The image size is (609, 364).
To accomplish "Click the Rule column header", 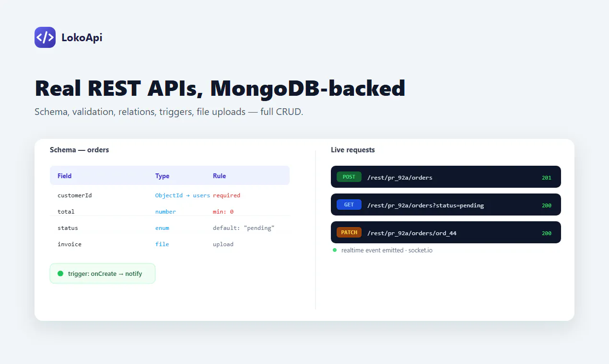I will coord(220,176).
